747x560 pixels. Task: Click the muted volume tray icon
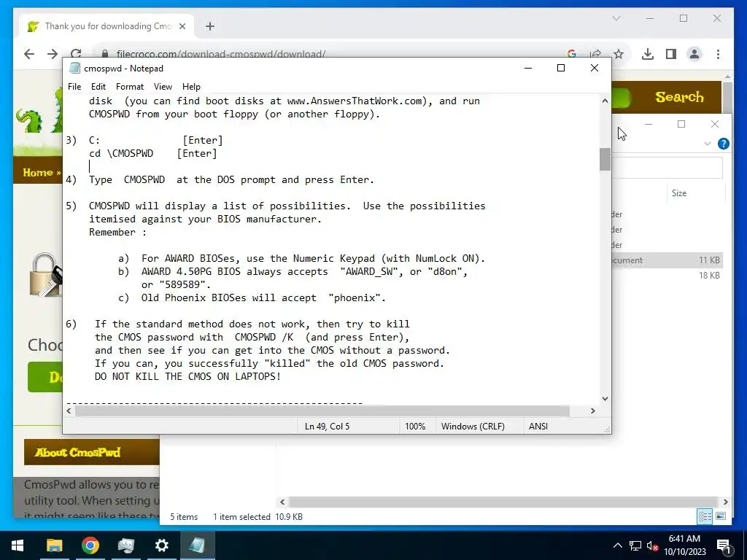click(x=652, y=545)
